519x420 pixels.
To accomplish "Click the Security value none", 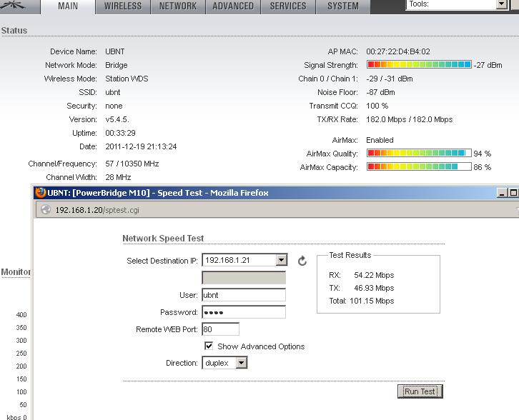I will (x=114, y=106).
